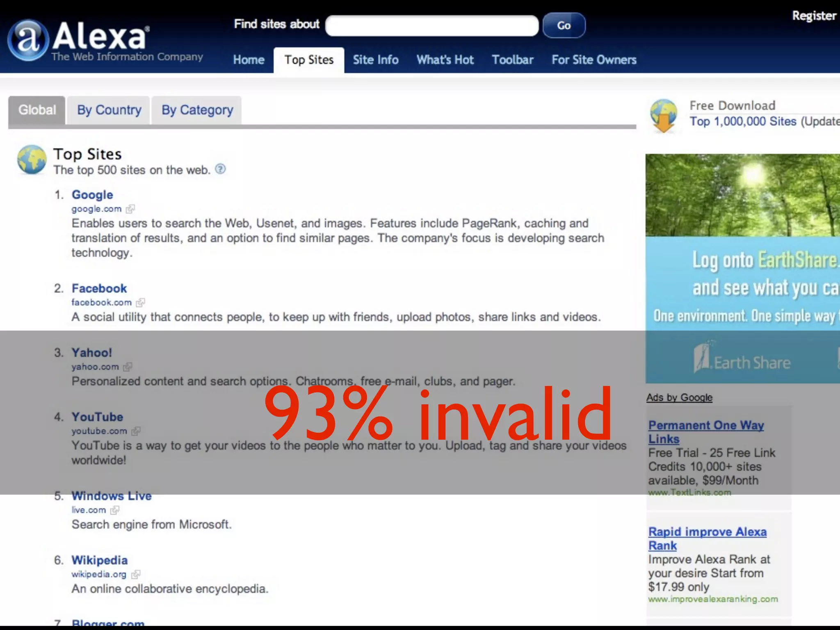Select the Global tab
This screenshot has width=840, height=630.
(x=37, y=110)
